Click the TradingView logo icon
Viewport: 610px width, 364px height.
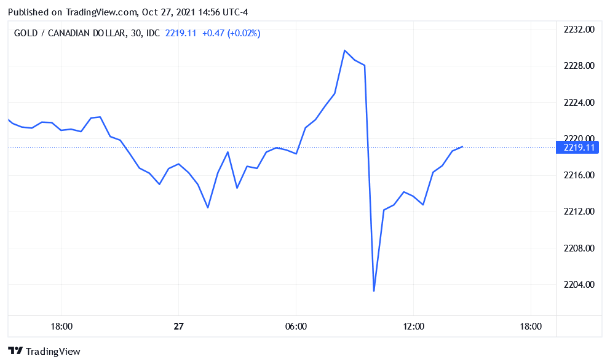click(15, 351)
